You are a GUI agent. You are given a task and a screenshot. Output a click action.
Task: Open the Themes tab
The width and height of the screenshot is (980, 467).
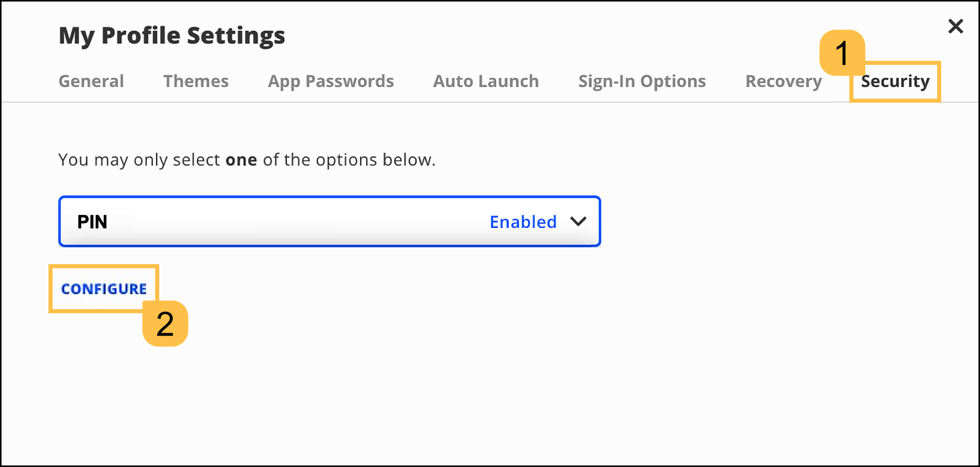click(x=195, y=81)
